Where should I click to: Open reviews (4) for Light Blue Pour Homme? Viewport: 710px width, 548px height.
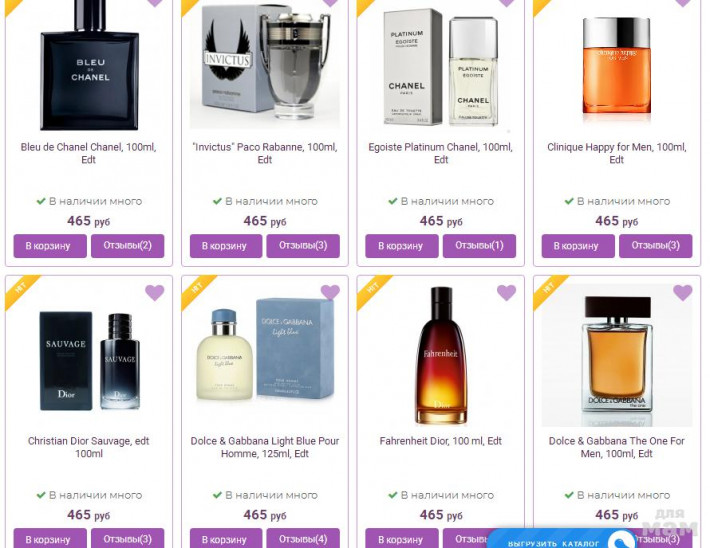point(303,539)
